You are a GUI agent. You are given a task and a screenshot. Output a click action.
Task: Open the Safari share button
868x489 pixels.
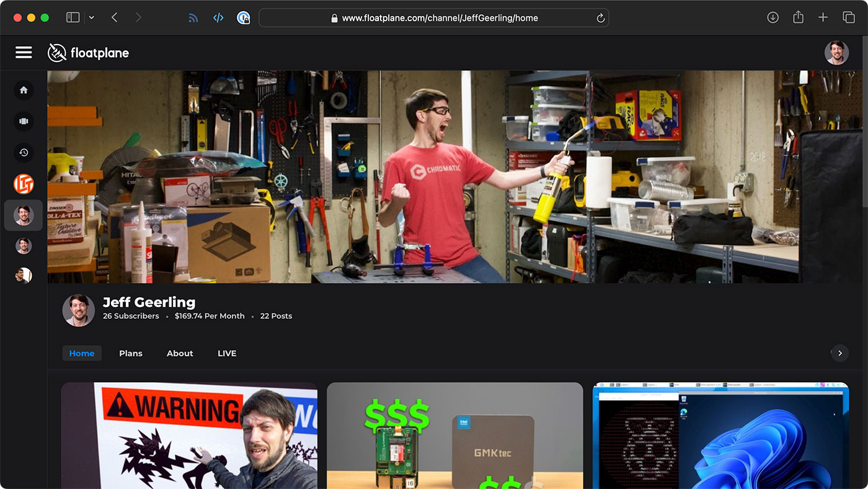[799, 17]
